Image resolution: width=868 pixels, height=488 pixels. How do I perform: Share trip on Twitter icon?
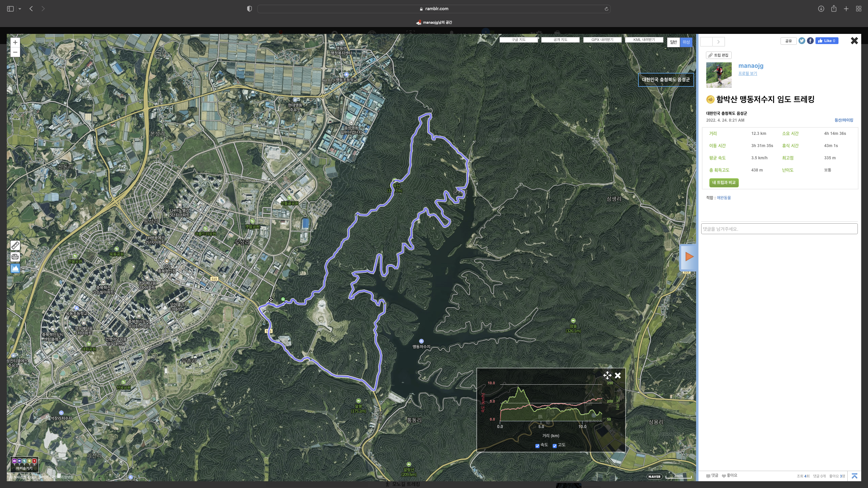pos(802,41)
